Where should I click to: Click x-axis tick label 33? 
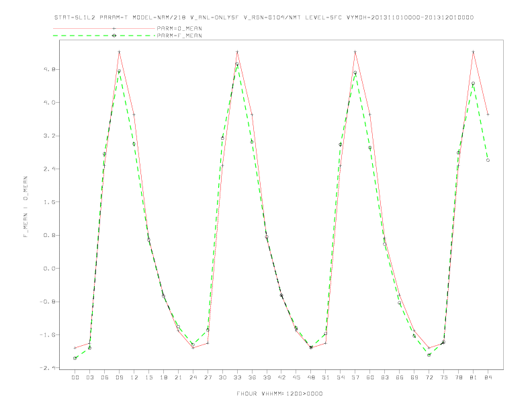[237, 377]
